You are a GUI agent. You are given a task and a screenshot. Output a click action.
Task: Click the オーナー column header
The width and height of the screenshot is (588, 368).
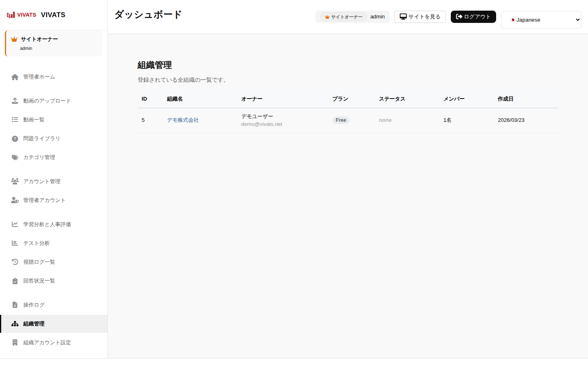(252, 99)
